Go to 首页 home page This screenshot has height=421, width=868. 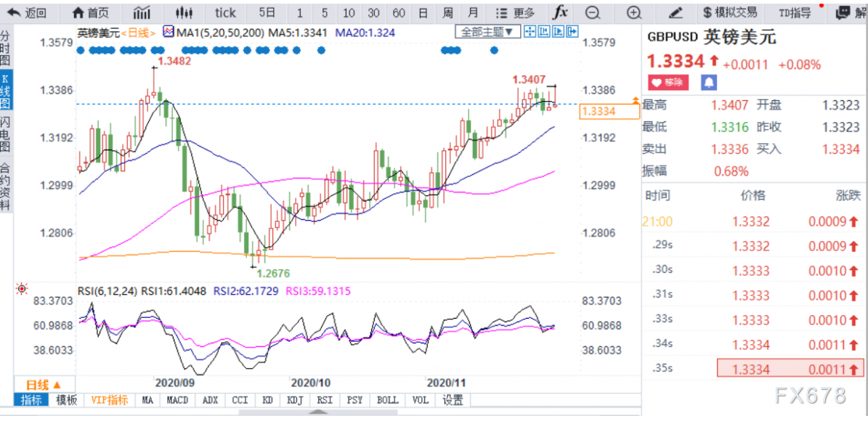[x=91, y=12]
